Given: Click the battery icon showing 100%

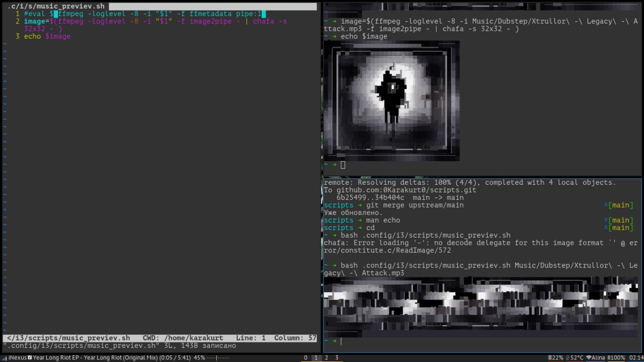Looking at the screenshot, I should coord(608,358).
